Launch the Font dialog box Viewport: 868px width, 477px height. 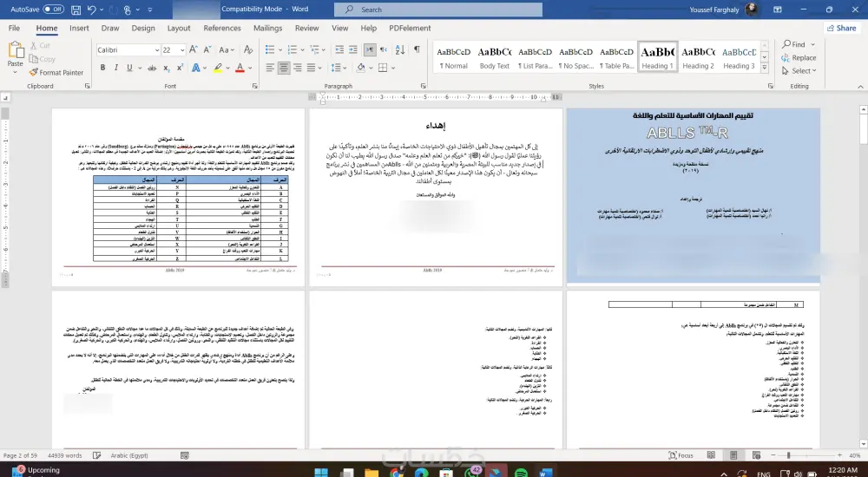coord(254,87)
